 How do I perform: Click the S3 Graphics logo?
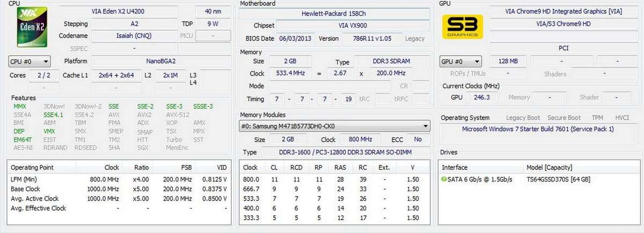(x=463, y=26)
